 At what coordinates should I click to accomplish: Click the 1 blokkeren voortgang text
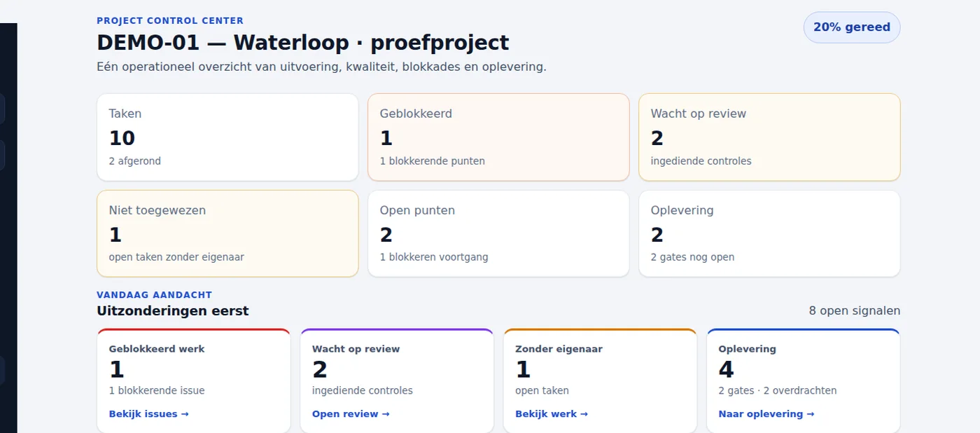[x=434, y=257]
